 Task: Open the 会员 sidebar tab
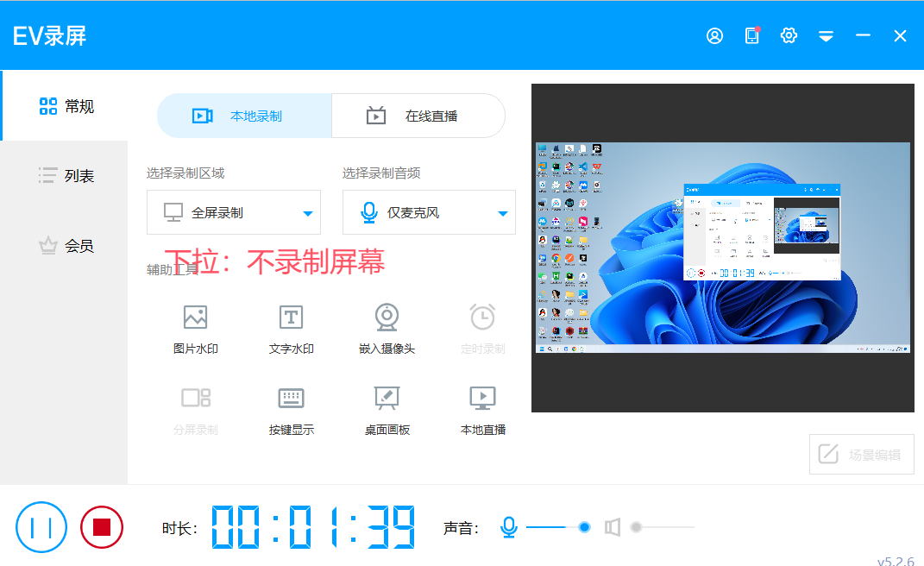pyautogui.click(x=65, y=245)
